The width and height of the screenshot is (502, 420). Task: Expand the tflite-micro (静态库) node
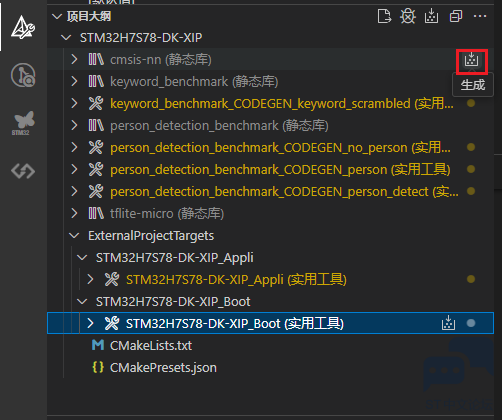(74, 213)
